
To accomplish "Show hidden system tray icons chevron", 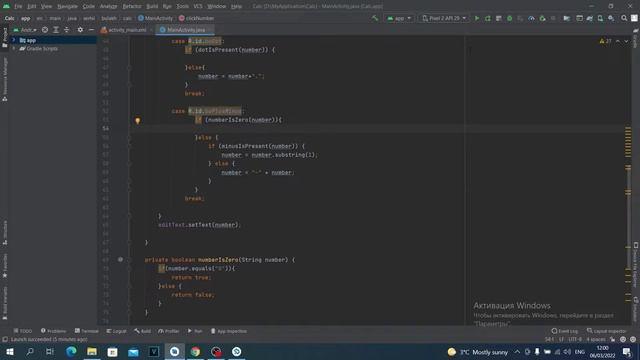I will point(517,352).
